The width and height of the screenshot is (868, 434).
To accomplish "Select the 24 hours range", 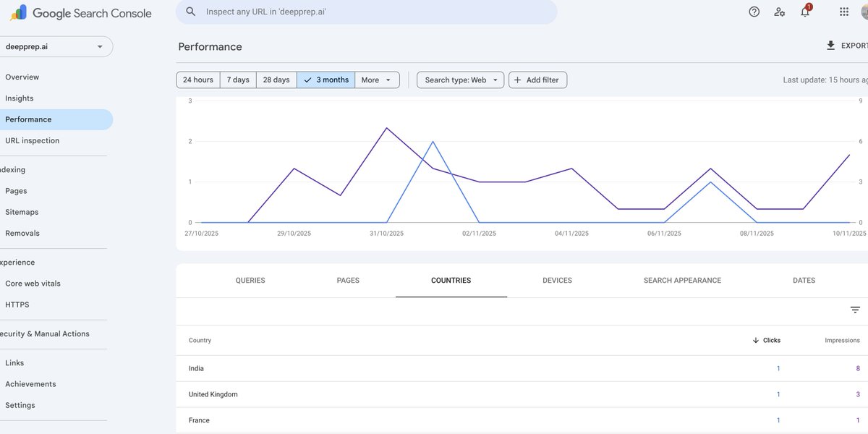I will point(198,80).
